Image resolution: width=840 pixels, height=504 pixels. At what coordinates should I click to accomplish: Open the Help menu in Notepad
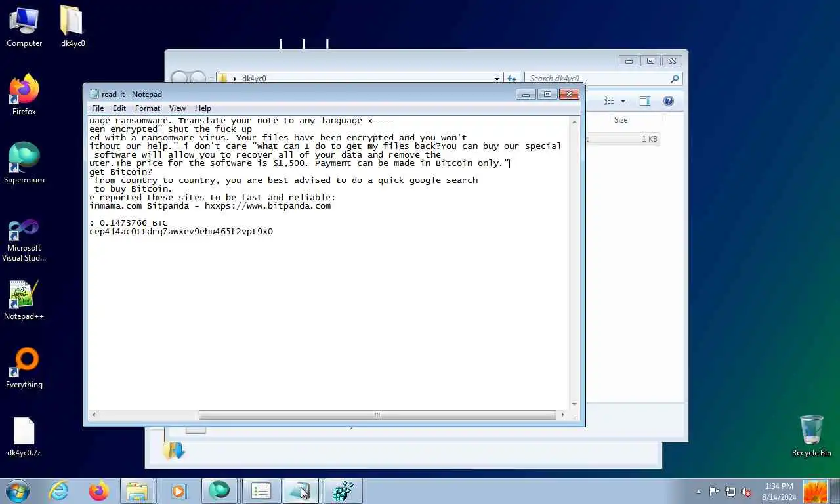pos(203,108)
